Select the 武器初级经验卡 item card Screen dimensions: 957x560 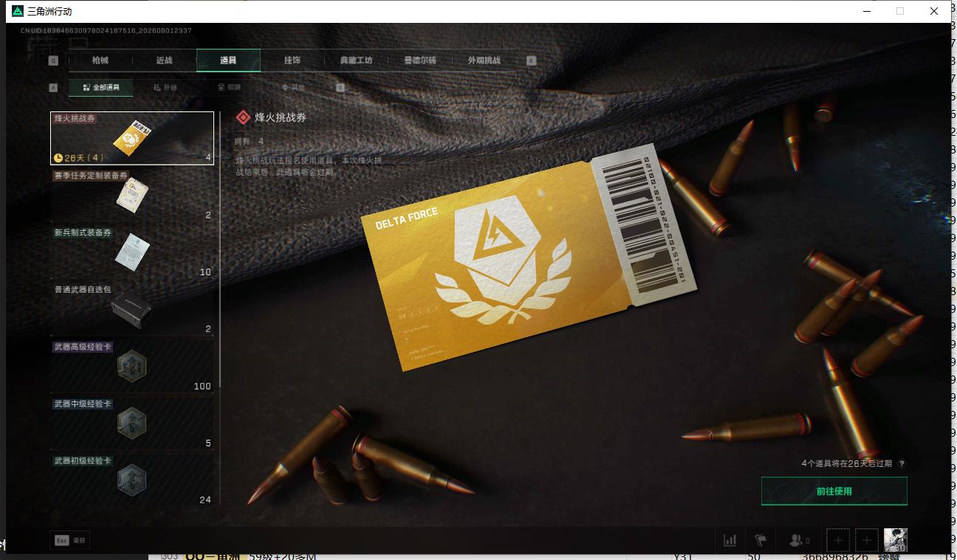(132, 480)
